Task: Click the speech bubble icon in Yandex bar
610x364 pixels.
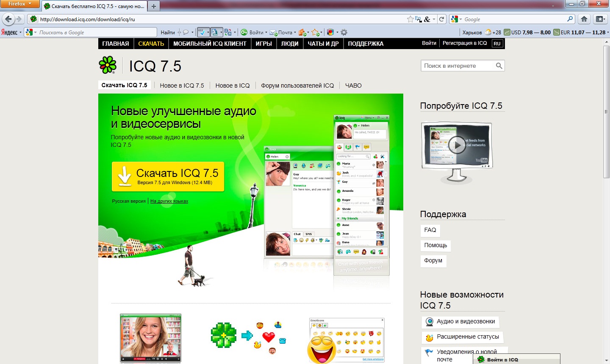Action: coord(186,32)
